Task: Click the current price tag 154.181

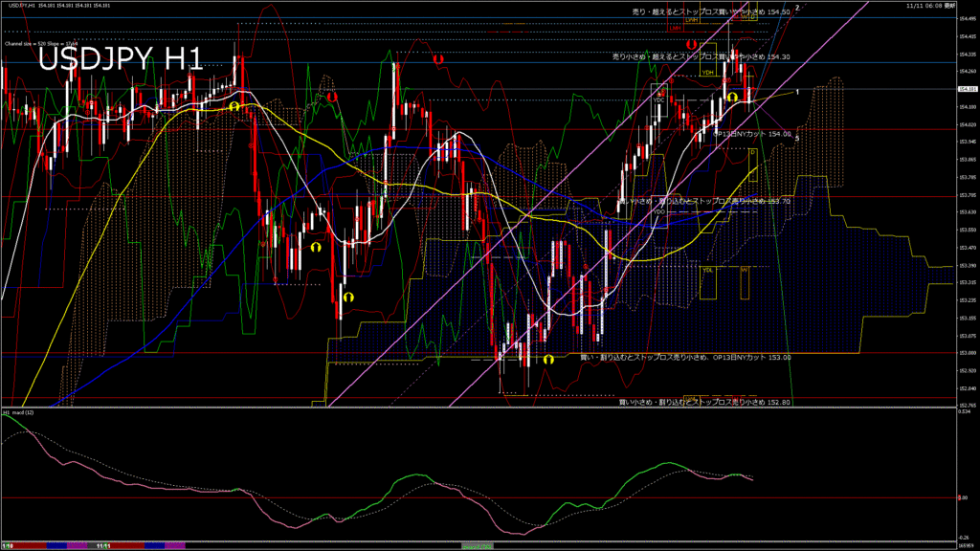Action: pos(967,89)
